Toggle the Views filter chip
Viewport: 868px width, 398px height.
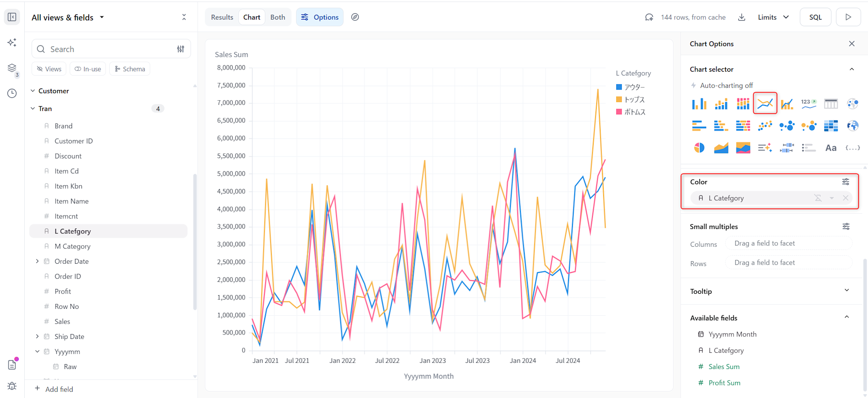pyautogui.click(x=49, y=69)
